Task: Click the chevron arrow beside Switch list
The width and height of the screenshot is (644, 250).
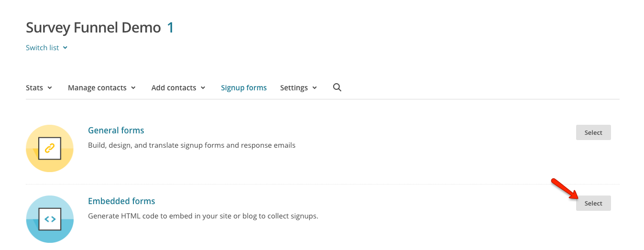Action: click(x=65, y=48)
